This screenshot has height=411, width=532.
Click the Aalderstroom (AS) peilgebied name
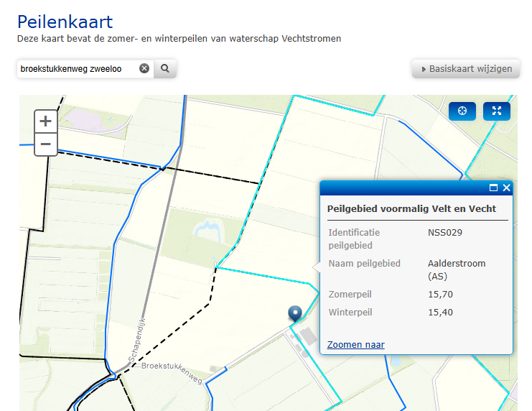tap(457, 269)
